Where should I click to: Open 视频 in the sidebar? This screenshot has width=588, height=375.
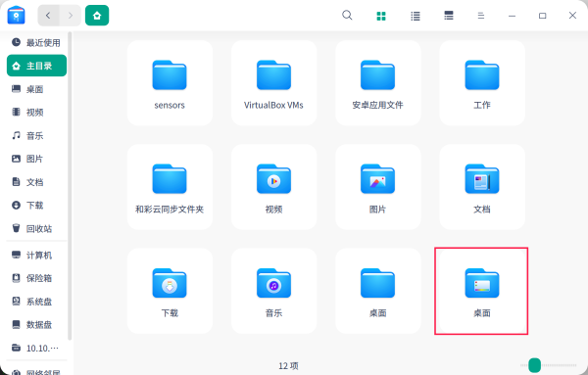36,112
